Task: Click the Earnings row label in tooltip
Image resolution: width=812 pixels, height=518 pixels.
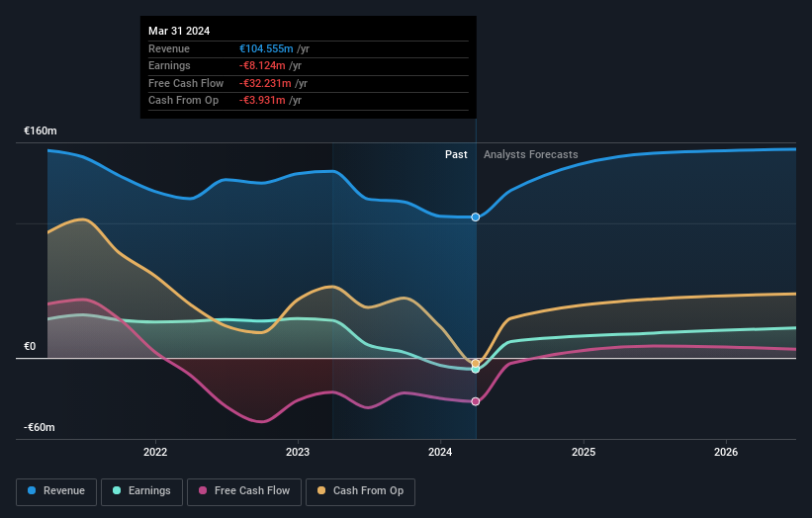Action: point(169,65)
